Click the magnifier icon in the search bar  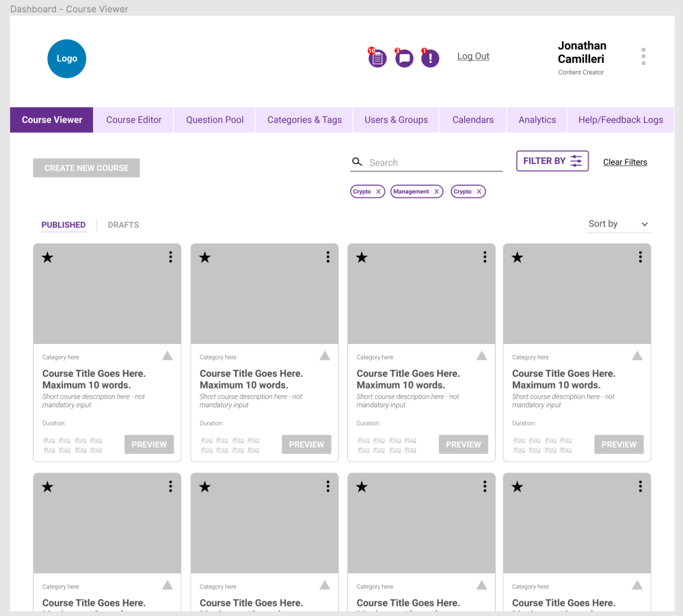tap(357, 162)
